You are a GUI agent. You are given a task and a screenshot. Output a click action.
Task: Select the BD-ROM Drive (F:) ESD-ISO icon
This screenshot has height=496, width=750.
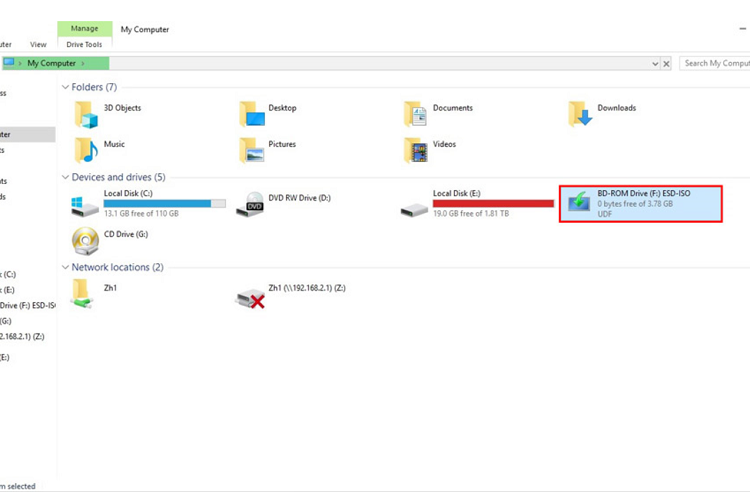pos(579,203)
